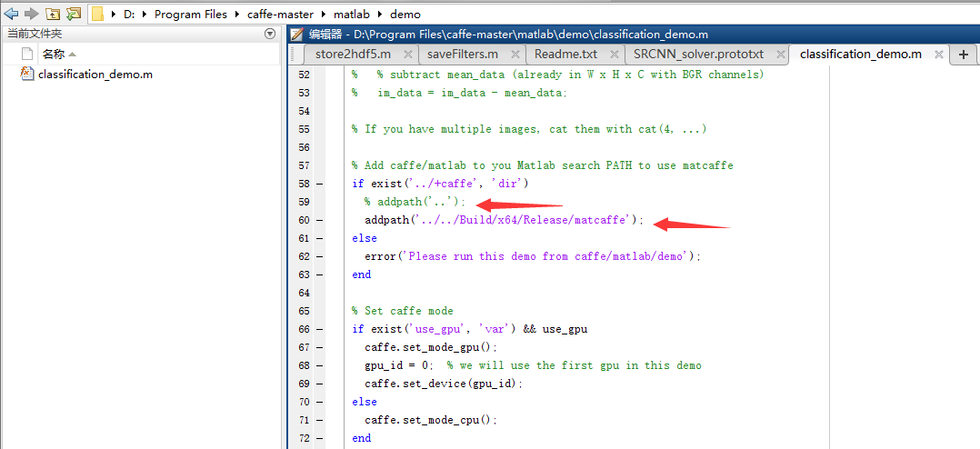Click the "% If you have multiple images" comment
Viewport: 980px width, 449px height.
529,129
